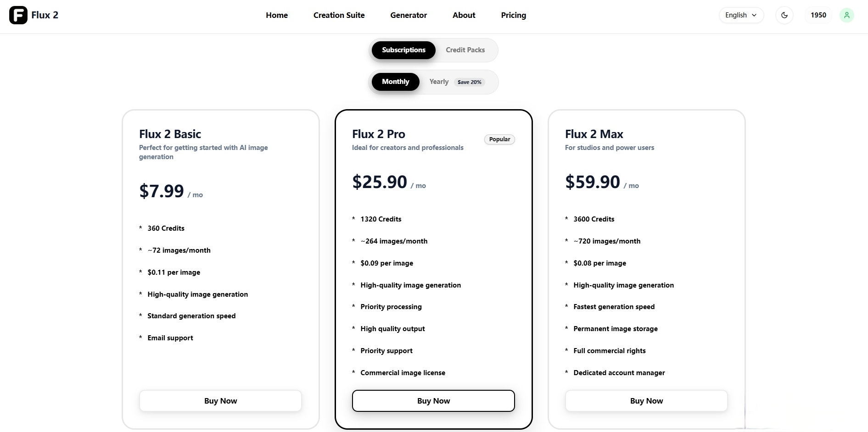Image resolution: width=868 pixels, height=432 pixels.
Task: Click the 1950 credits balance badge
Action: tap(818, 15)
